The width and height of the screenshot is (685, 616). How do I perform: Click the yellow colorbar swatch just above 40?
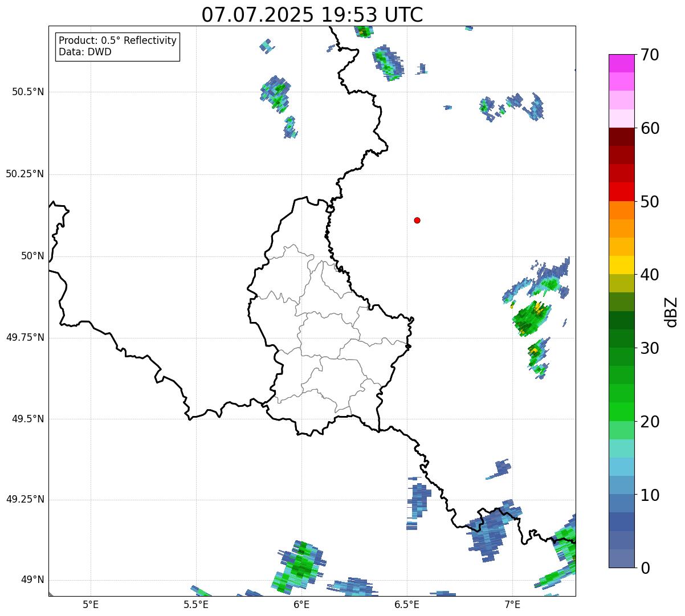[622, 265]
